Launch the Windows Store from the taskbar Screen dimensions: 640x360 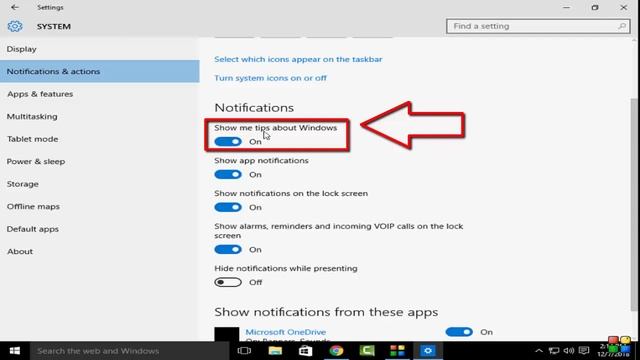point(305,351)
